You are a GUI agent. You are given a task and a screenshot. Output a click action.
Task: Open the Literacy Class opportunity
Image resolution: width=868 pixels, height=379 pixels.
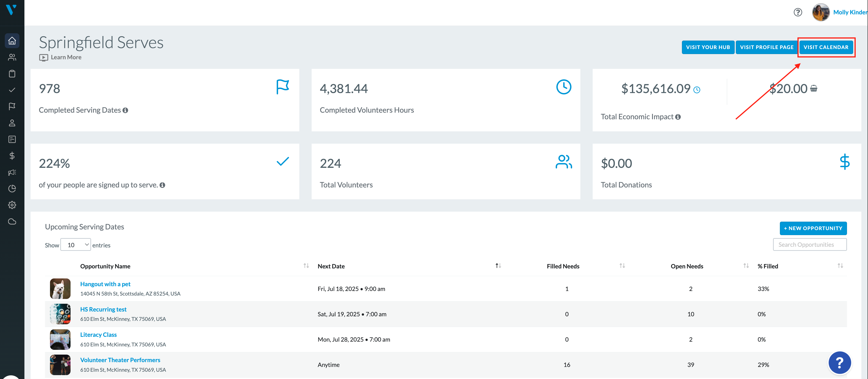click(x=98, y=335)
